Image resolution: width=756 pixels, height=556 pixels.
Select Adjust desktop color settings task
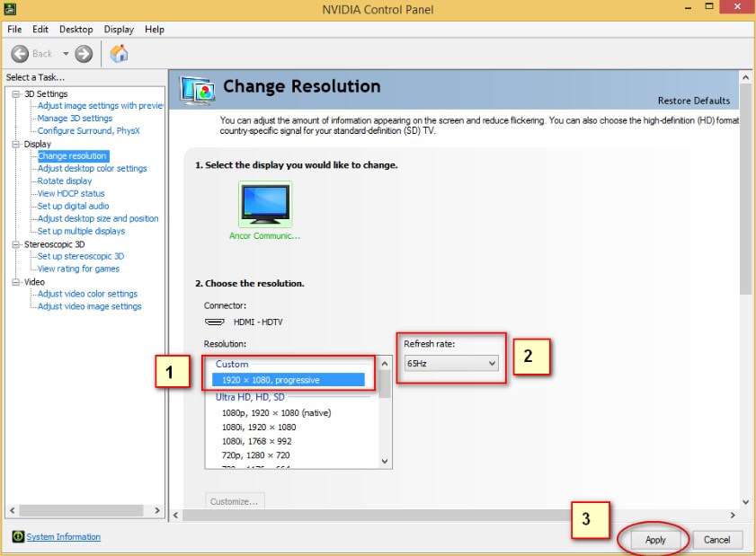tap(92, 169)
